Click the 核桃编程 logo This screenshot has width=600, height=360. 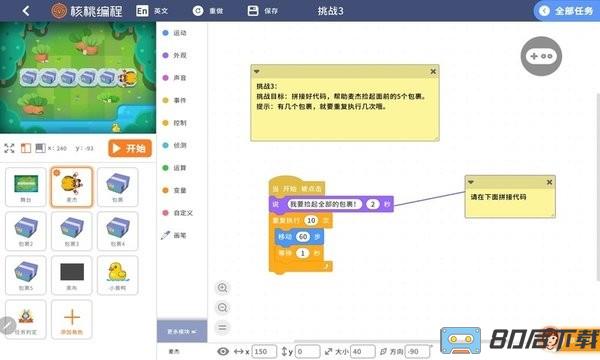click(x=87, y=11)
